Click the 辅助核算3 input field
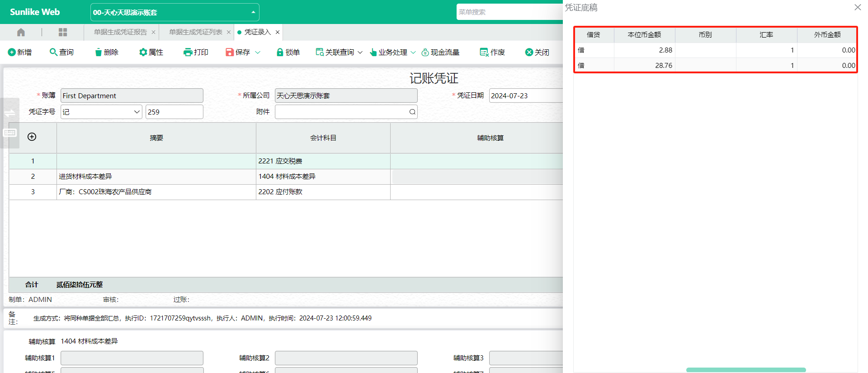The height and width of the screenshot is (373, 868). [x=526, y=358]
